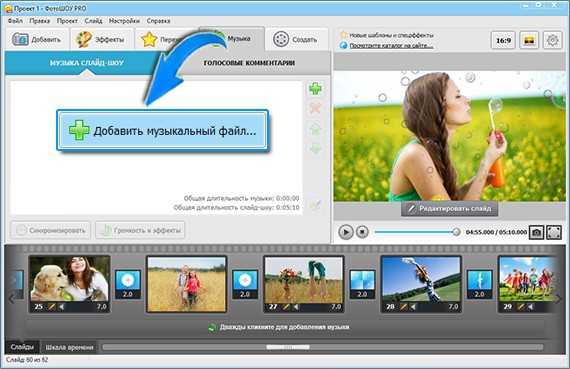Click the 7.0 duration on slide 28
570x369 pixels.
tap(453, 307)
